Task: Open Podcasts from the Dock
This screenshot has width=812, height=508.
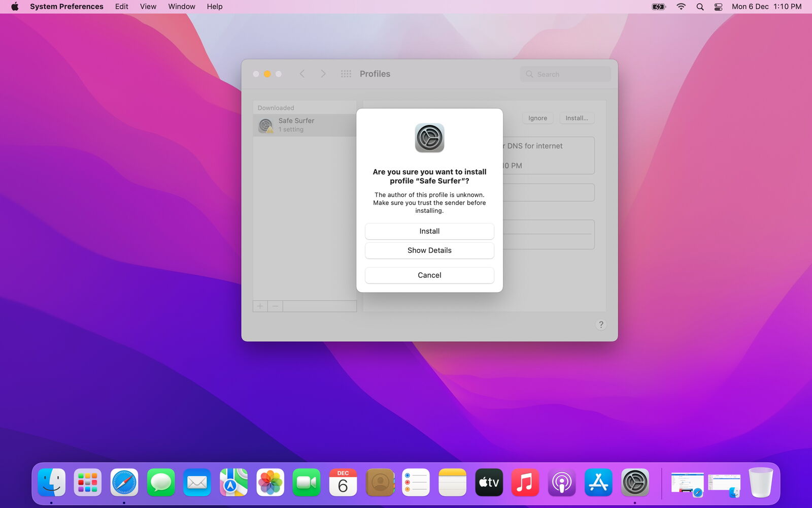Action: [562, 483]
